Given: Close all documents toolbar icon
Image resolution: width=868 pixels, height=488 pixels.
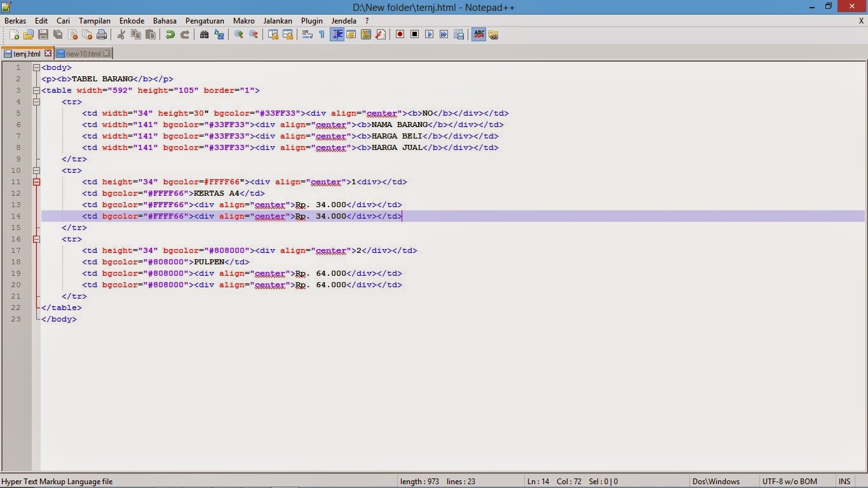Looking at the screenshot, I should [87, 34].
